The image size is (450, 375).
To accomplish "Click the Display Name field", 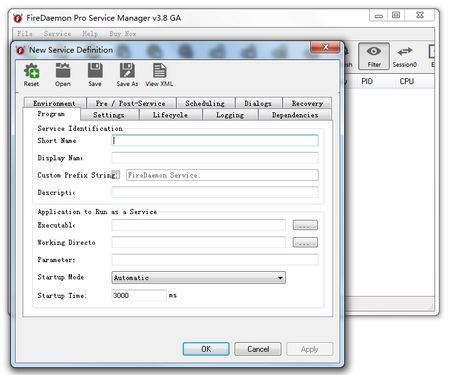I will click(x=215, y=158).
